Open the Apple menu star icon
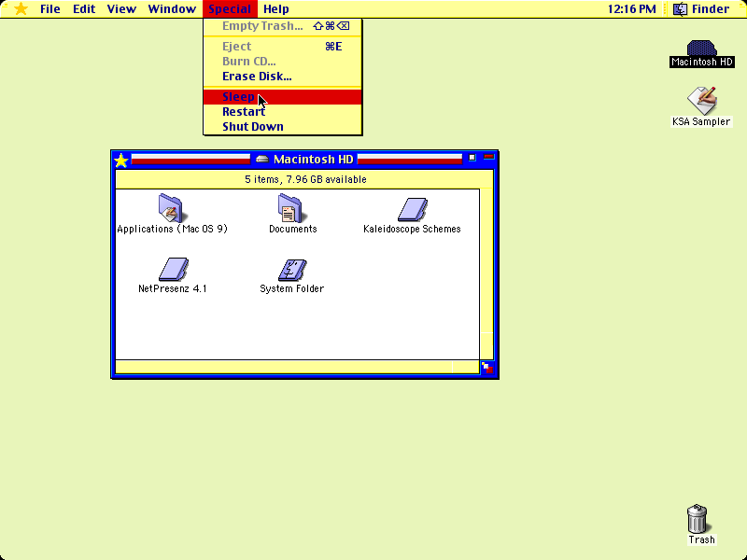 click(x=21, y=9)
